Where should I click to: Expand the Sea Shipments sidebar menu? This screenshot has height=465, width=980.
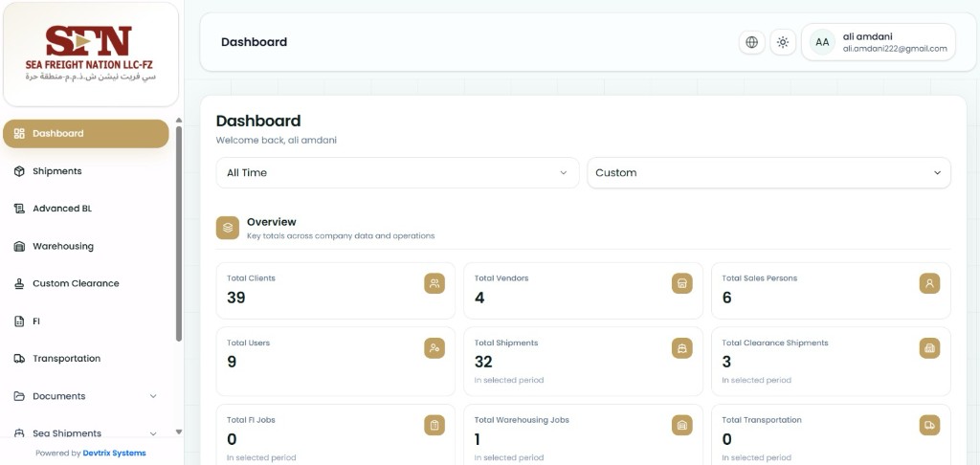pyautogui.click(x=85, y=433)
